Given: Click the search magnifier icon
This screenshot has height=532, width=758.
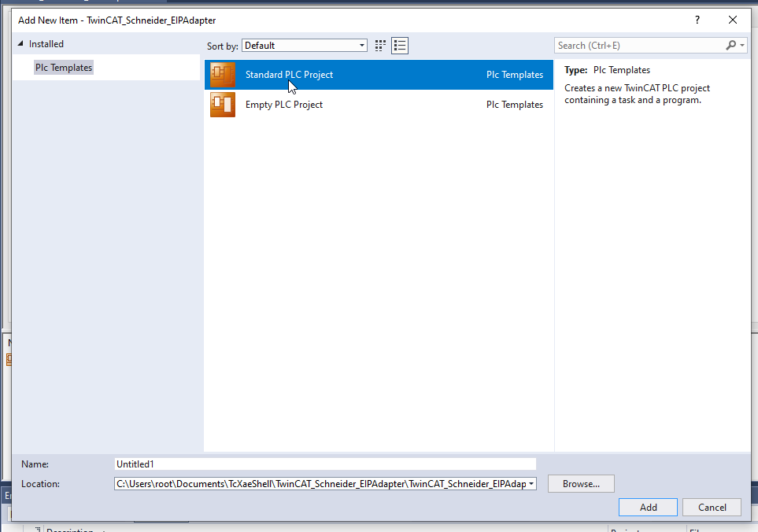Looking at the screenshot, I should click(x=731, y=46).
